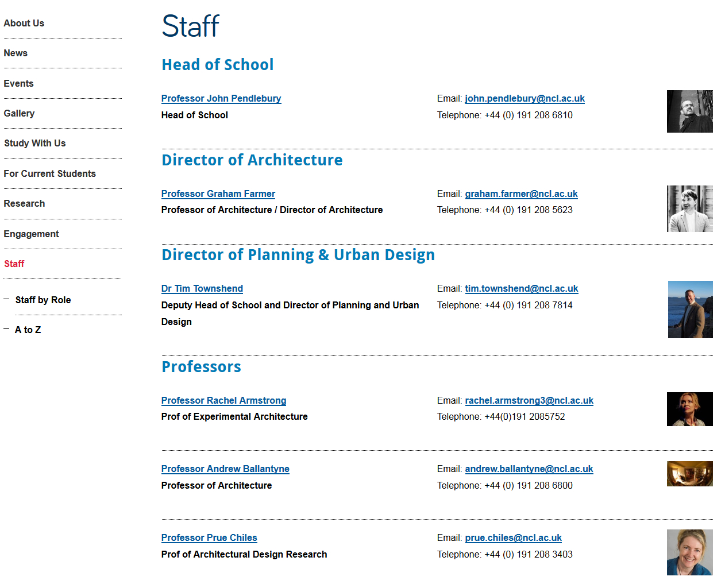725x588 pixels.
Task: Open Andrew Ballantyne's photo thumbnail
Action: click(x=689, y=474)
